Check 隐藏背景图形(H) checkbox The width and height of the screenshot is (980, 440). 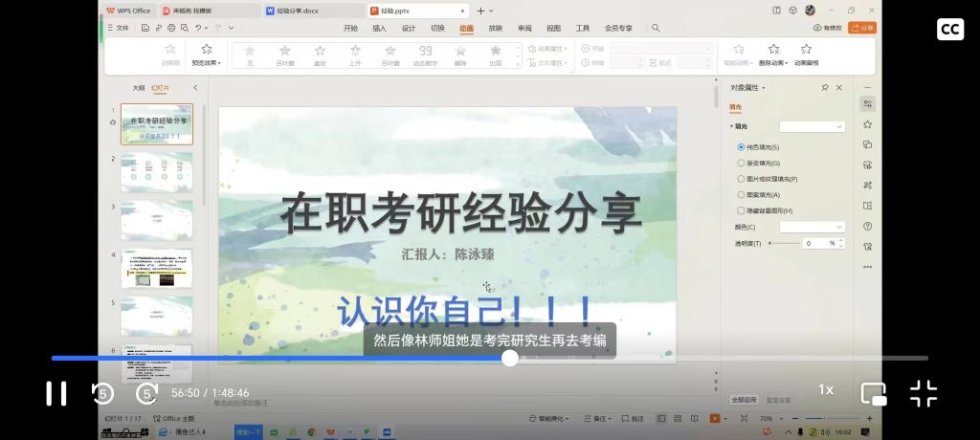click(x=741, y=210)
